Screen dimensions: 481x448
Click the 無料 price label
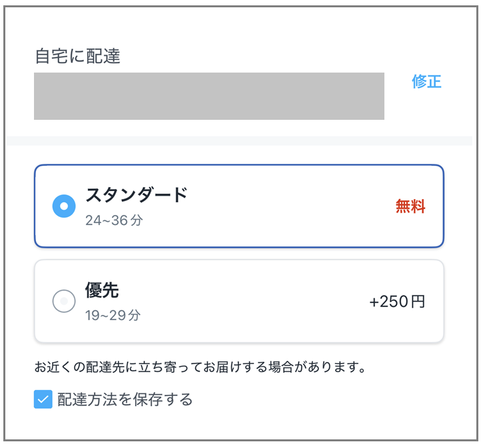click(410, 207)
